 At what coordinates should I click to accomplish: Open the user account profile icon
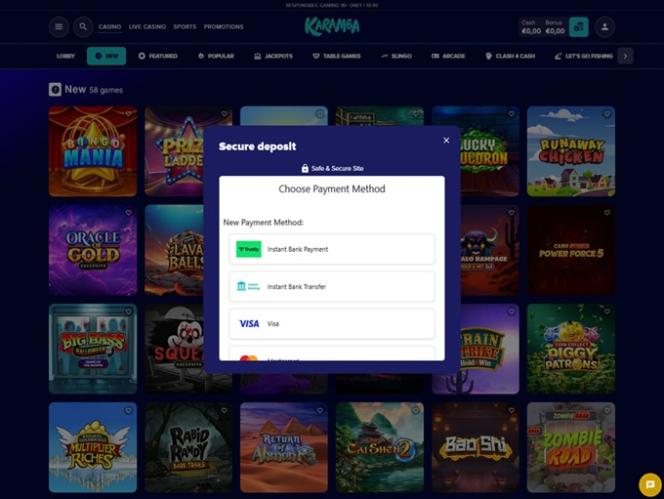click(x=605, y=27)
